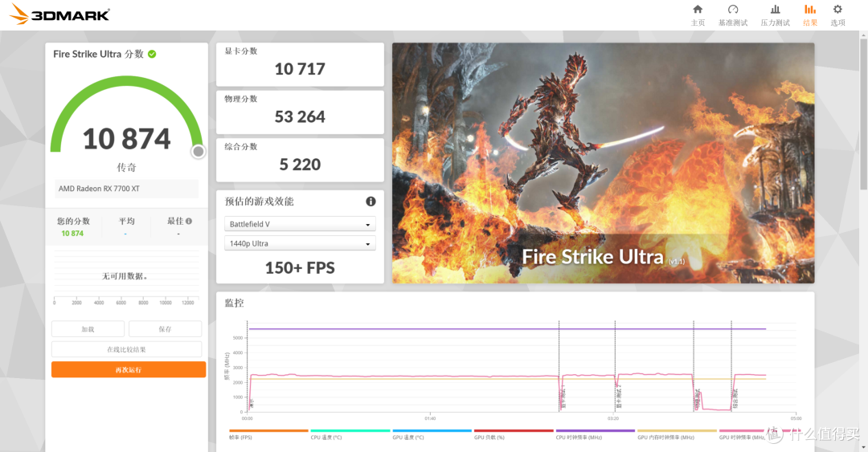The width and height of the screenshot is (868, 452).
Task: Click the 加载 load button
Action: (x=88, y=329)
